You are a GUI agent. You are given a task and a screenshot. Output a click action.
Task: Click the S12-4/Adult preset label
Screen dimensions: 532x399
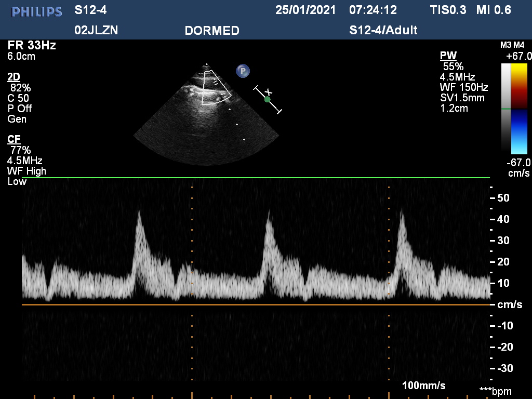tap(383, 30)
